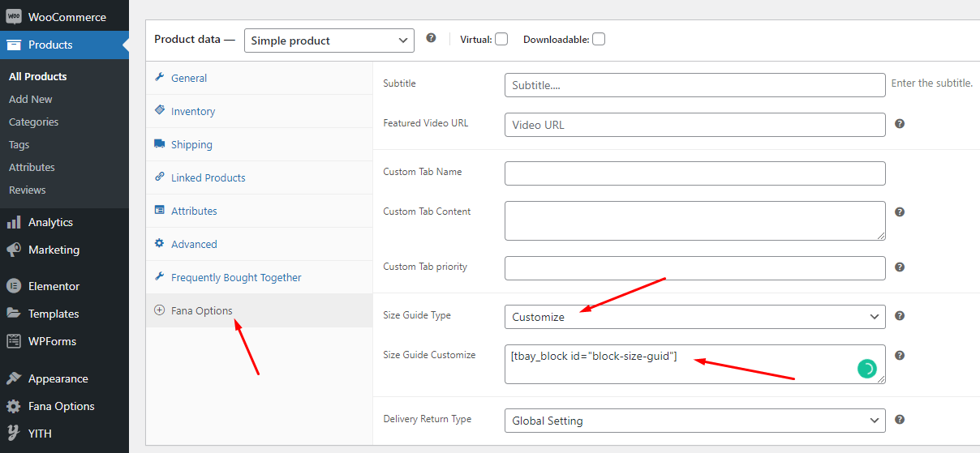The image size is (980, 453).
Task: Open Delivery Return Type dropdown
Action: click(x=695, y=421)
